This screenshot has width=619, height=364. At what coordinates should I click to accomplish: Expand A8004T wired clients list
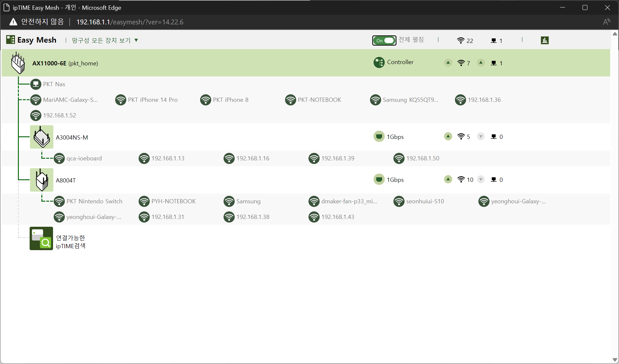click(481, 179)
